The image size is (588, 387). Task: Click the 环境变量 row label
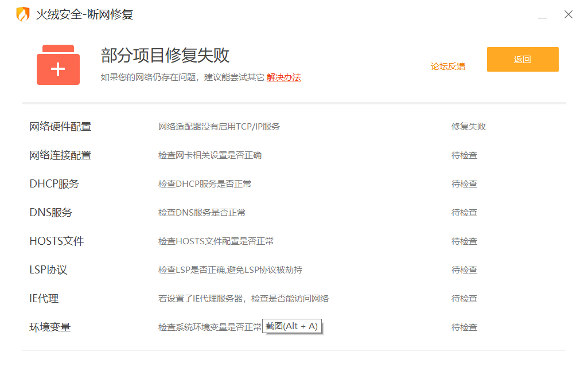click(50, 327)
